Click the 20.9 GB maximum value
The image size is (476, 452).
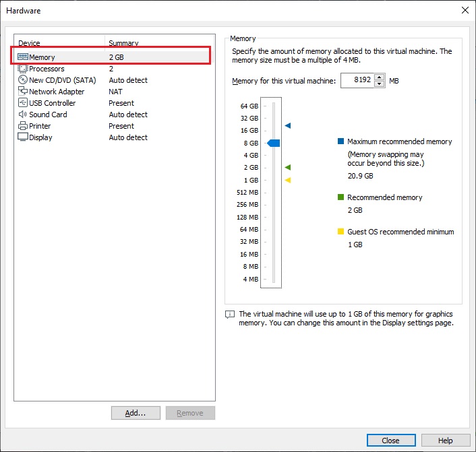360,176
